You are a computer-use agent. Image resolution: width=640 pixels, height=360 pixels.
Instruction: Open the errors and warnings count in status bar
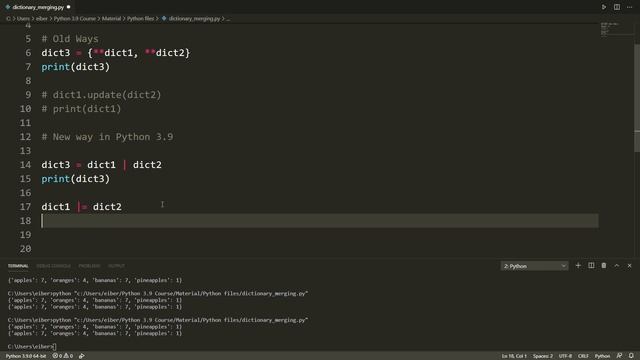[x=62, y=356]
